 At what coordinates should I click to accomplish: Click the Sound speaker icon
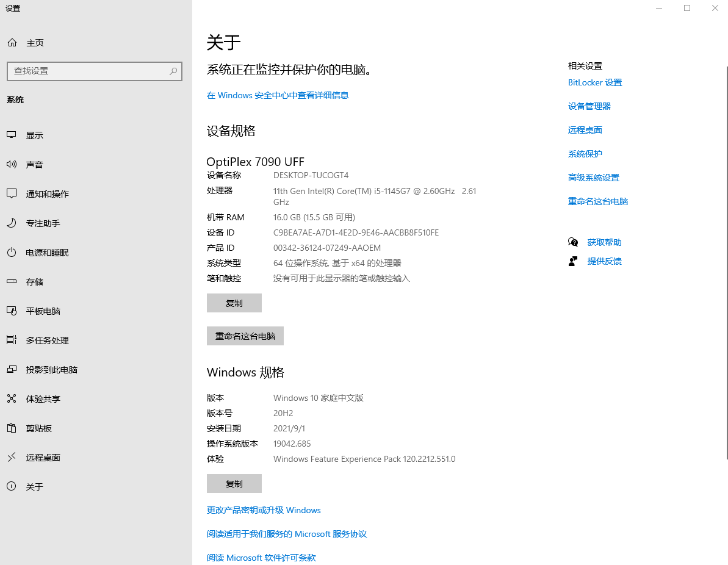click(12, 164)
